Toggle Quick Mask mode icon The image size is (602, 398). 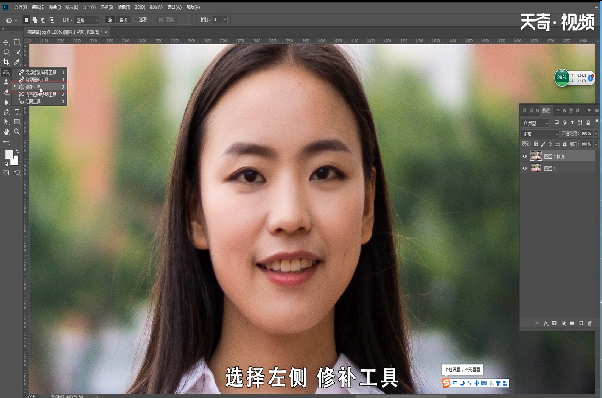pos(6,173)
